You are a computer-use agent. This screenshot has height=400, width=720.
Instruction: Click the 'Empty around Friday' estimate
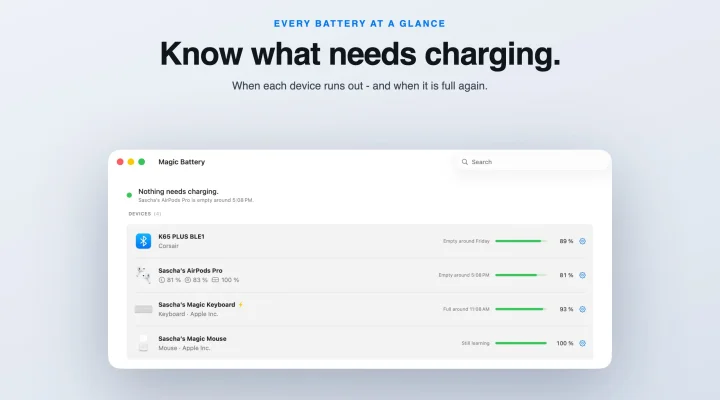click(466, 241)
